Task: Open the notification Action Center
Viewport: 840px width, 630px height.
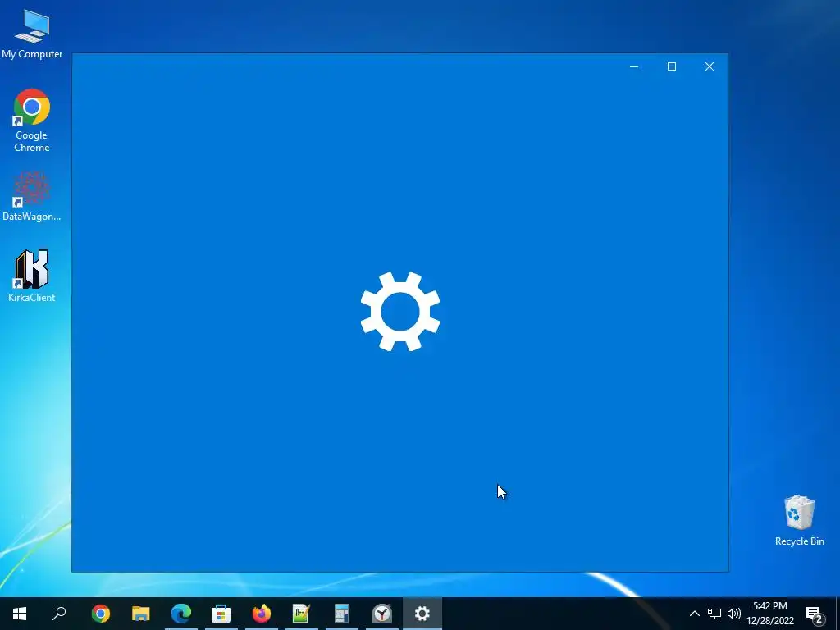Action: tap(815, 614)
